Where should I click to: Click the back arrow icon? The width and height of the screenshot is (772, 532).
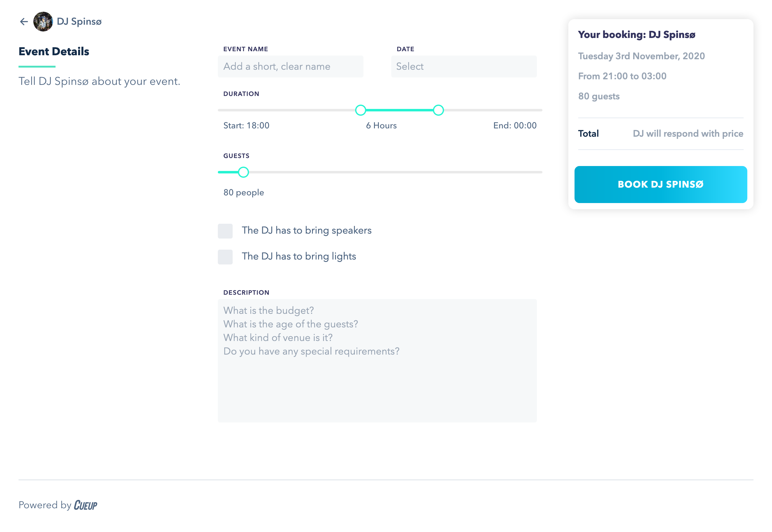coord(24,22)
